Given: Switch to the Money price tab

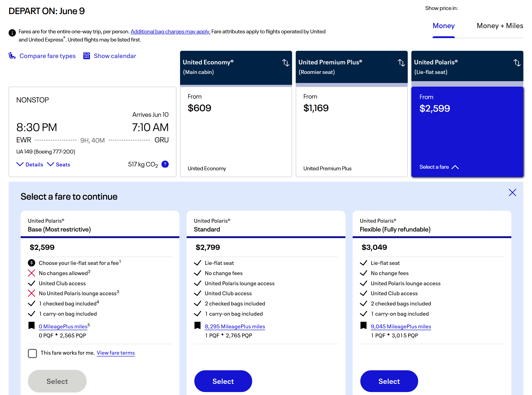Looking at the screenshot, I should [443, 26].
